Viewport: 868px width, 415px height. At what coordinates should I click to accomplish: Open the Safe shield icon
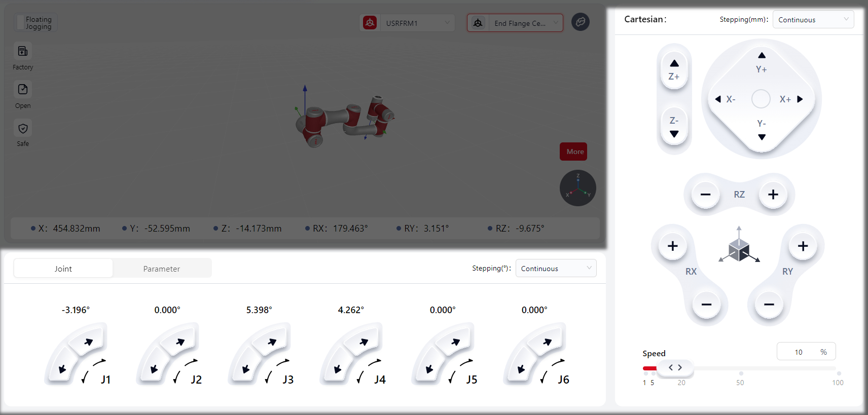pyautogui.click(x=23, y=128)
